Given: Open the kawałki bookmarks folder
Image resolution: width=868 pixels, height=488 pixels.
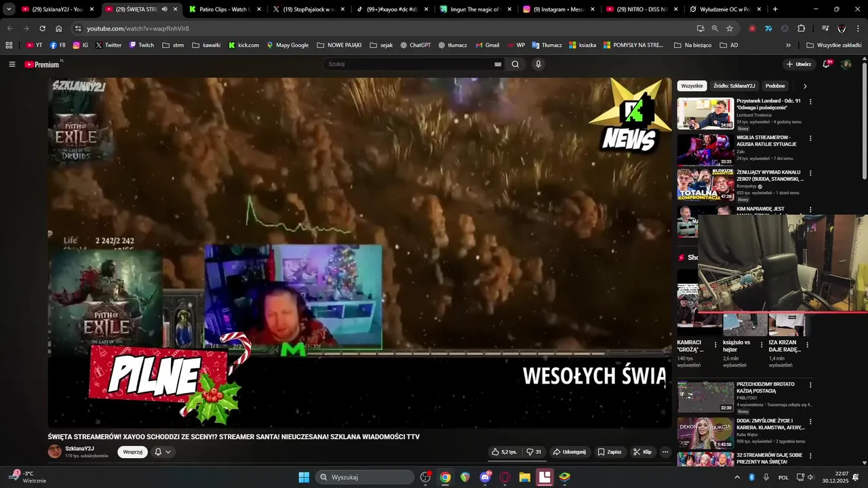Looking at the screenshot, I should [x=206, y=45].
